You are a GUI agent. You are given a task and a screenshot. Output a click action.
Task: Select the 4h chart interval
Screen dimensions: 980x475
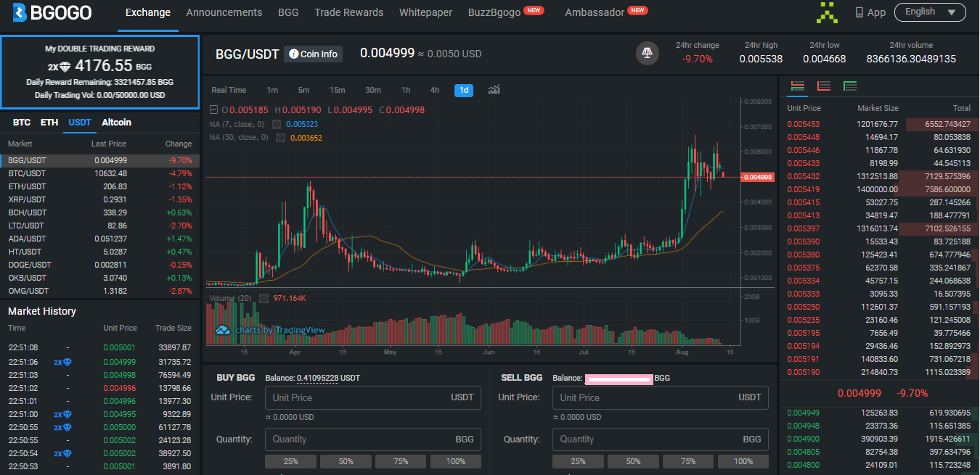tap(434, 90)
